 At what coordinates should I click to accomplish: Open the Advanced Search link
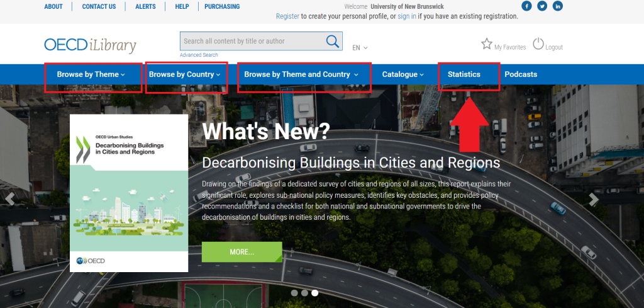click(x=199, y=55)
